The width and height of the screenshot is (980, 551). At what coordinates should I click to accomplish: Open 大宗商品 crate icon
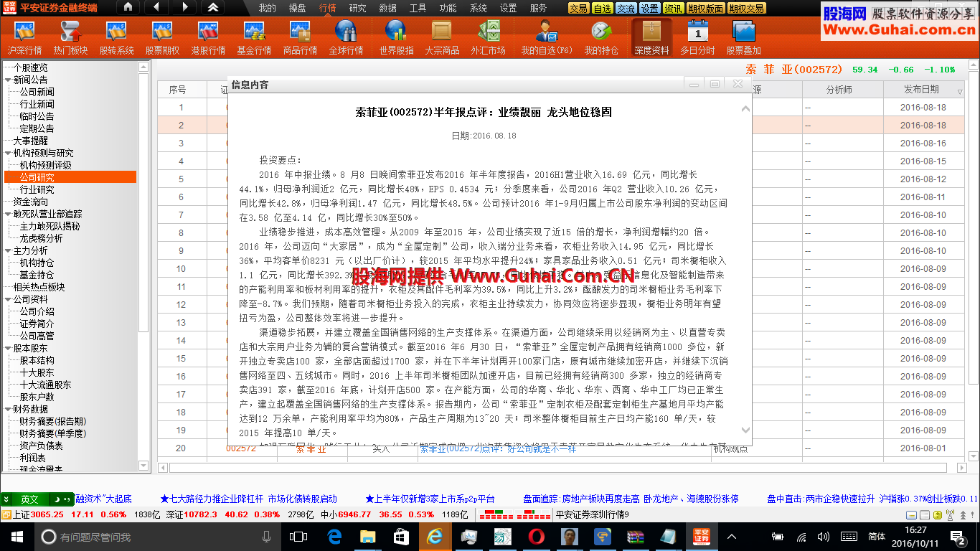(442, 38)
